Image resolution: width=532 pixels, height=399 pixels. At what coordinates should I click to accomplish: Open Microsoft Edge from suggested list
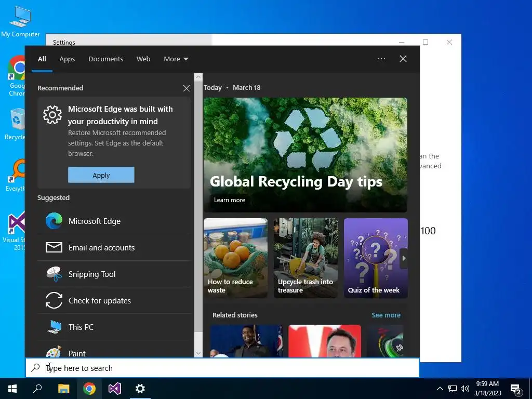click(x=114, y=221)
